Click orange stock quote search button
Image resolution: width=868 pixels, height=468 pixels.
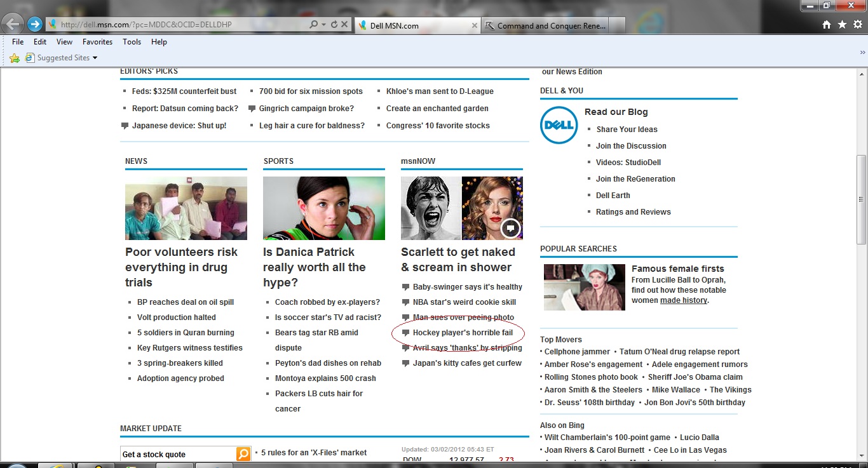[x=243, y=453]
